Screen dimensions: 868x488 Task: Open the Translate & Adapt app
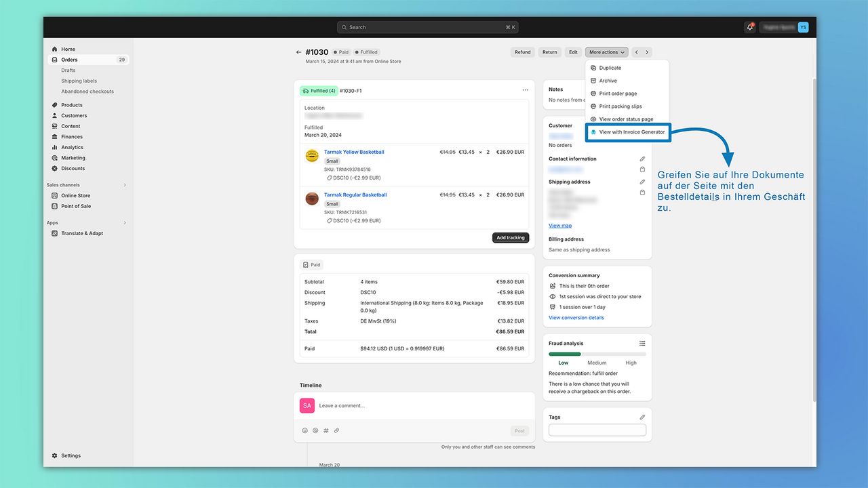[82, 233]
